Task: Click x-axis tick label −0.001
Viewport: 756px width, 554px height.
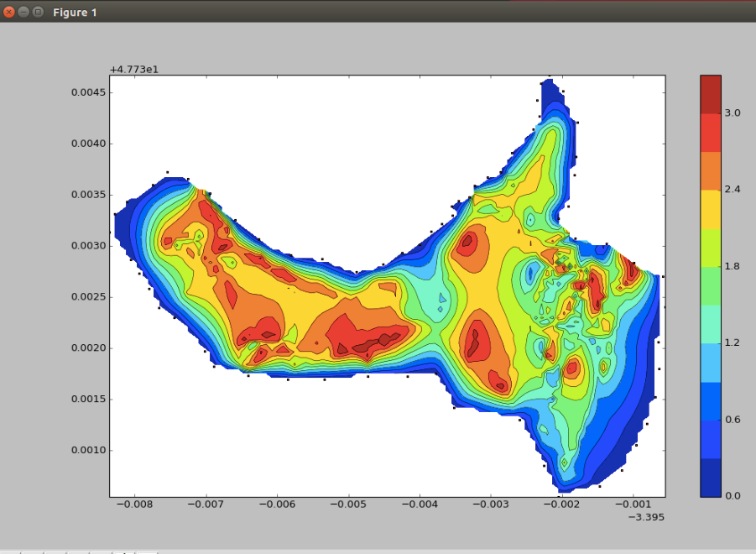Action: pyautogui.click(x=633, y=504)
